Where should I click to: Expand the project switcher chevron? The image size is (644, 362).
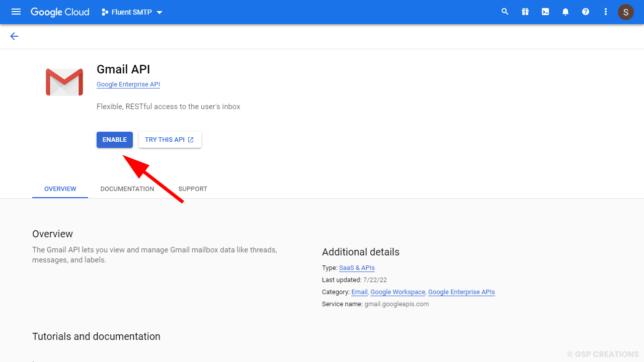159,12
